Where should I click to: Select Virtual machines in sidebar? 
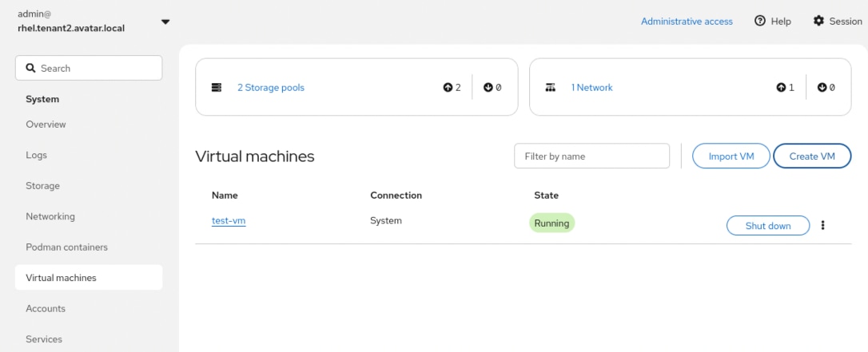pyautogui.click(x=89, y=278)
